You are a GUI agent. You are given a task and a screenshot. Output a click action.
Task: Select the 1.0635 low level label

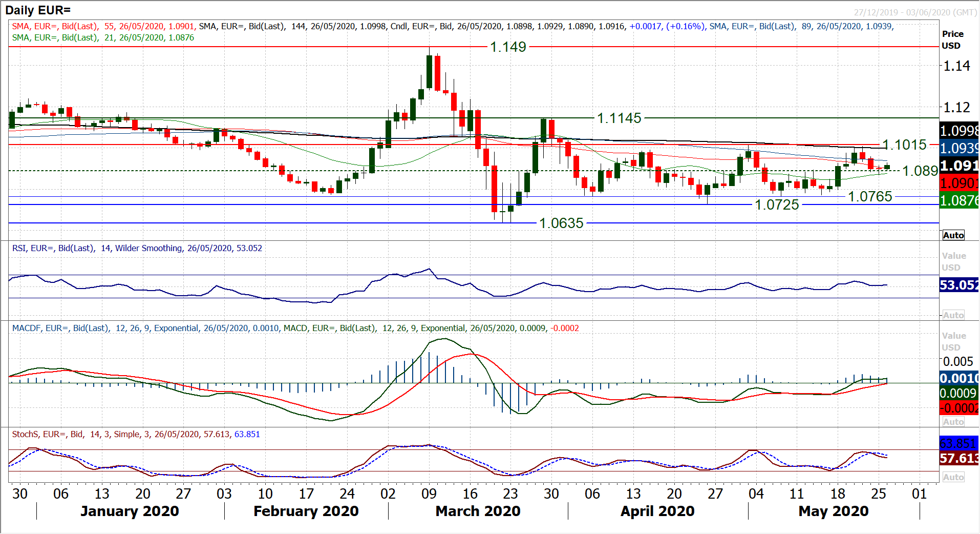[561, 223]
